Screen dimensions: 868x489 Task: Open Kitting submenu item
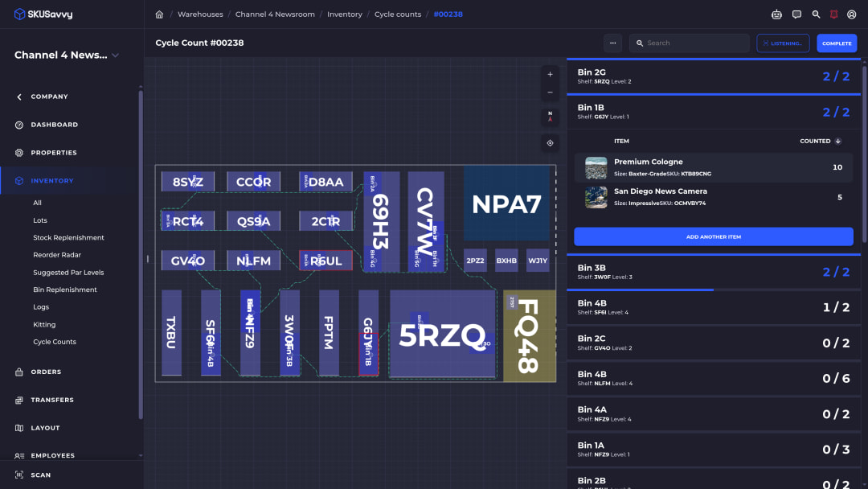[x=44, y=324]
